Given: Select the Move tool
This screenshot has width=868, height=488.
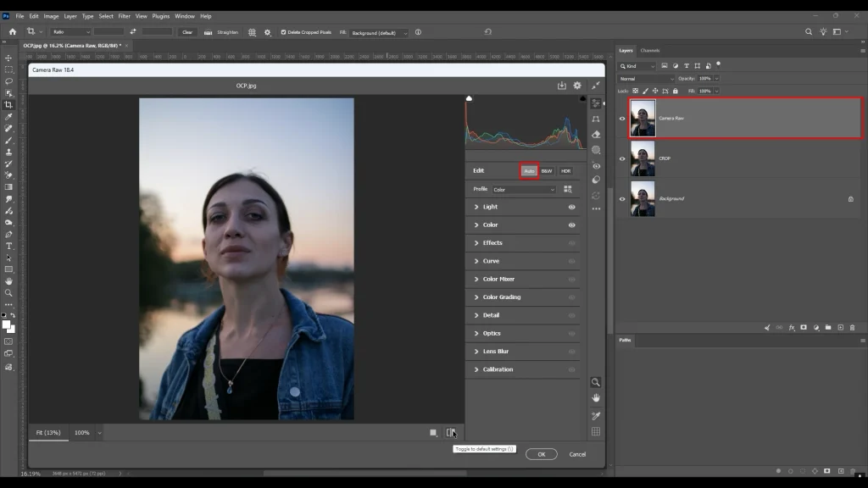Looking at the screenshot, I should (x=8, y=58).
